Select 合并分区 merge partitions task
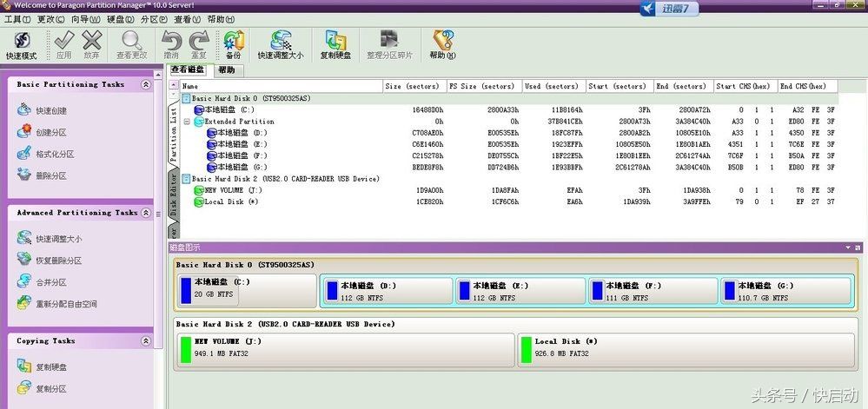Viewport: 868px width, 409px height. (50, 282)
